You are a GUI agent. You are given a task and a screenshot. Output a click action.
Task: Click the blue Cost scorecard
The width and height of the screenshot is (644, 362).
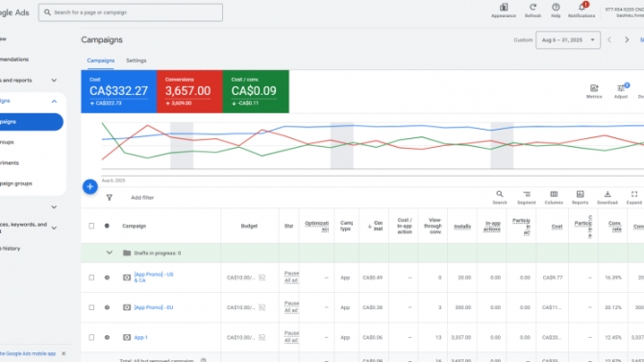pyautogui.click(x=118, y=91)
